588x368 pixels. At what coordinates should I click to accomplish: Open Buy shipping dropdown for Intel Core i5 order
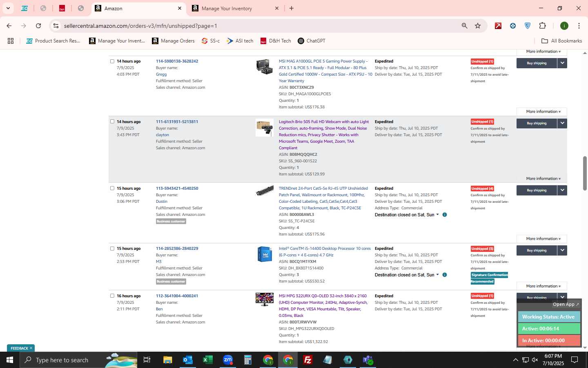(562, 250)
